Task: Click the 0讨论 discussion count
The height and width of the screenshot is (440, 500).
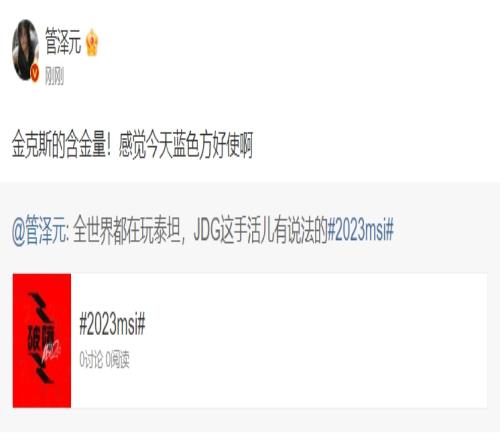Action: click(x=91, y=360)
